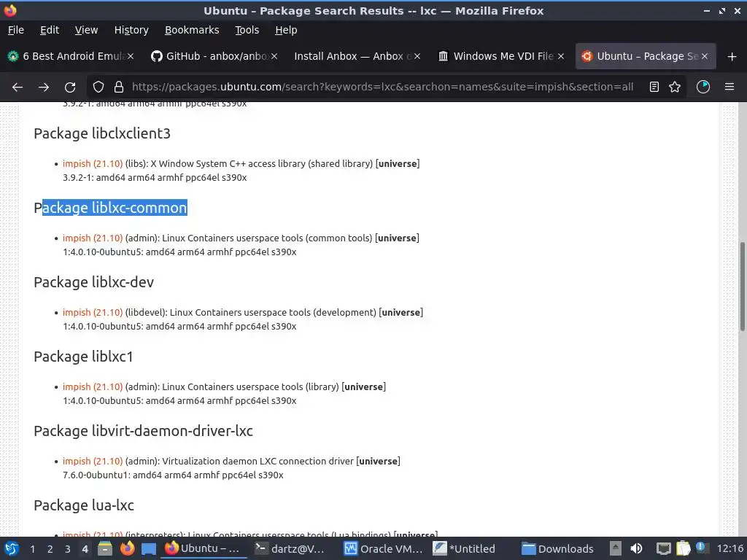Launch Firefox from the taskbar quick launcher
The height and width of the screenshot is (560, 747).
[x=127, y=548]
